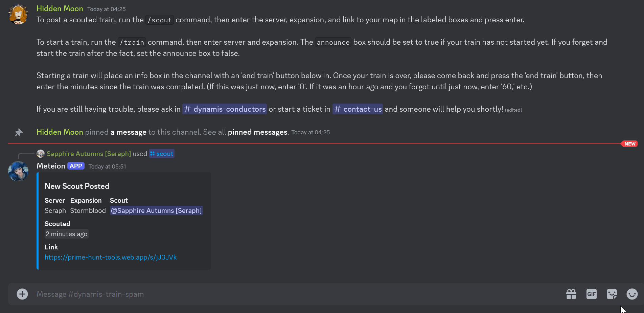The image size is (644, 313).
Task: Click the Meteion username
Action: point(51,166)
